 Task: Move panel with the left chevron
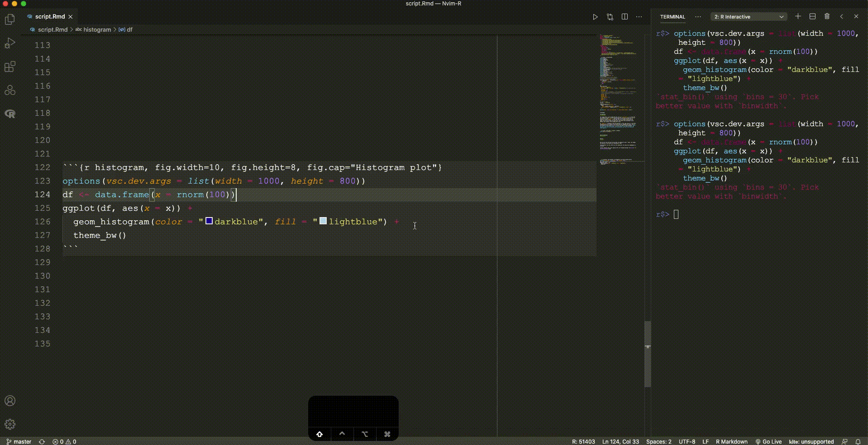coord(841,16)
